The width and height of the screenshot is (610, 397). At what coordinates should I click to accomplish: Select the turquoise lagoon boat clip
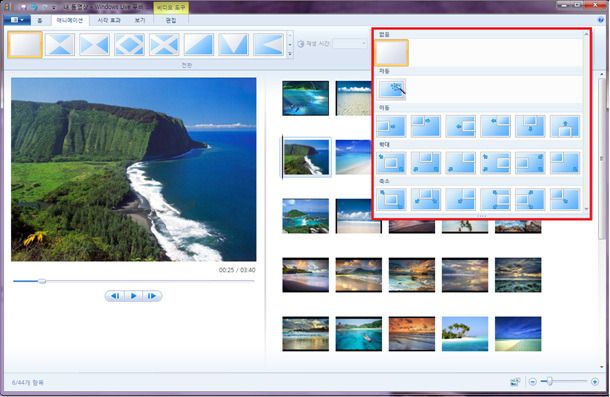pyautogui.click(x=358, y=334)
